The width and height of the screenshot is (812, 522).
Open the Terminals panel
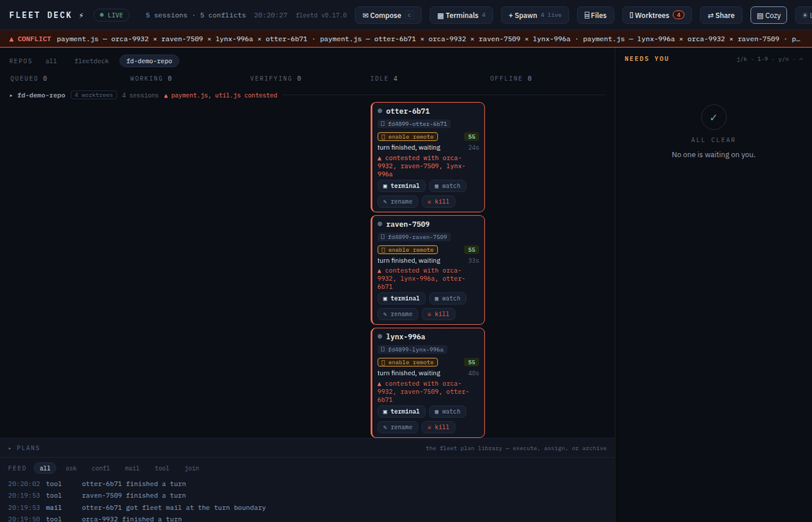(462, 15)
